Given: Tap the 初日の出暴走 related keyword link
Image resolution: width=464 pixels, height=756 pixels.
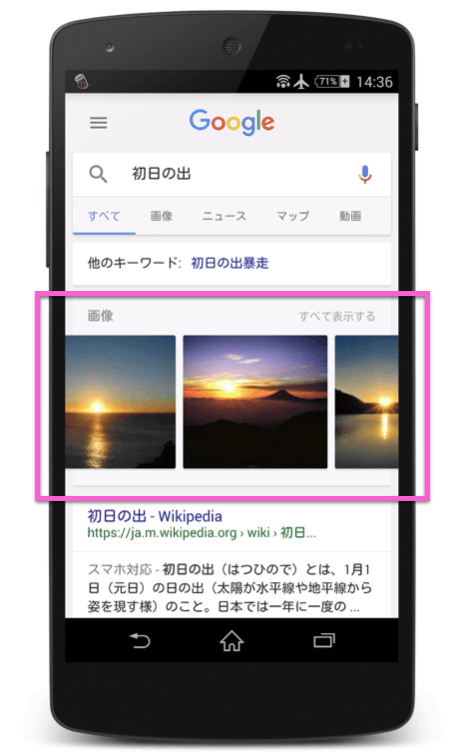Looking at the screenshot, I should pos(230,263).
